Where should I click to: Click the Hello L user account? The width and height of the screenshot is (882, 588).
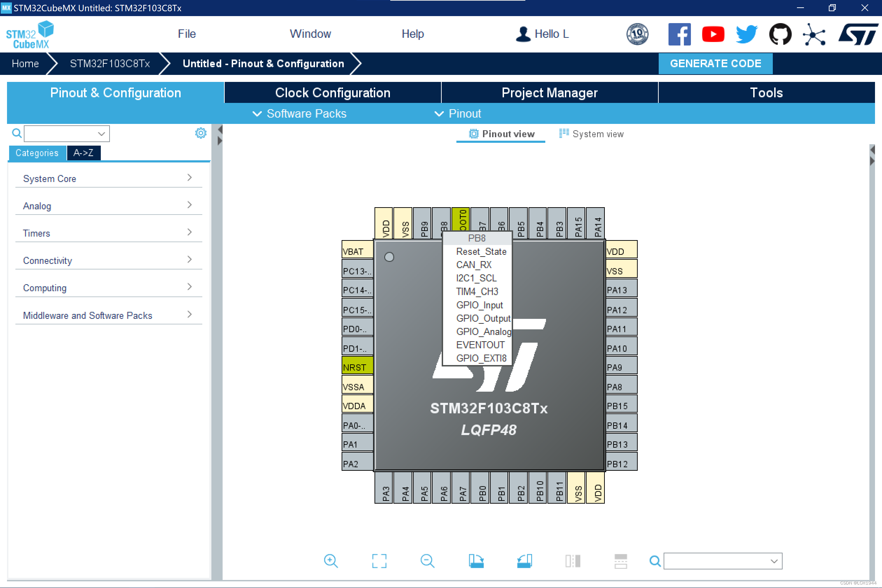(x=542, y=34)
